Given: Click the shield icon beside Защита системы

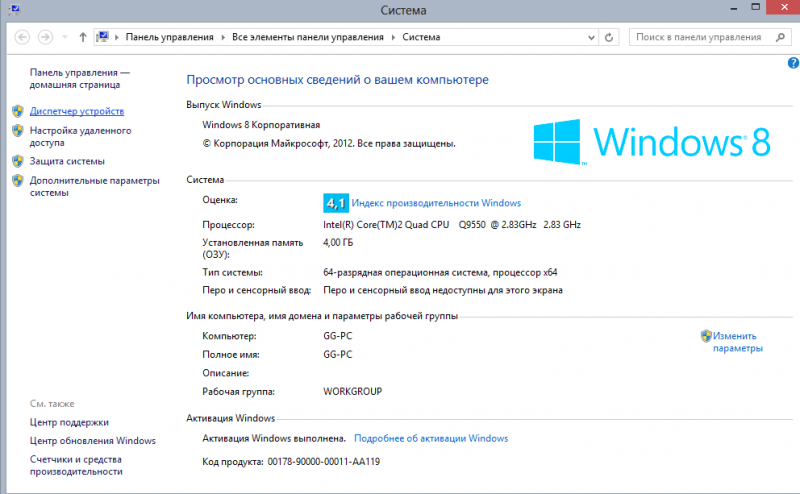Looking at the screenshot, I should 18,161.
